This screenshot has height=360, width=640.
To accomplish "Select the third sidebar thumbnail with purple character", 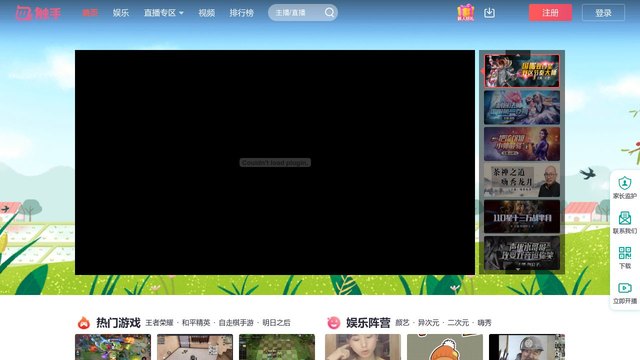I will pyautogui.click(x=522, y=144).
